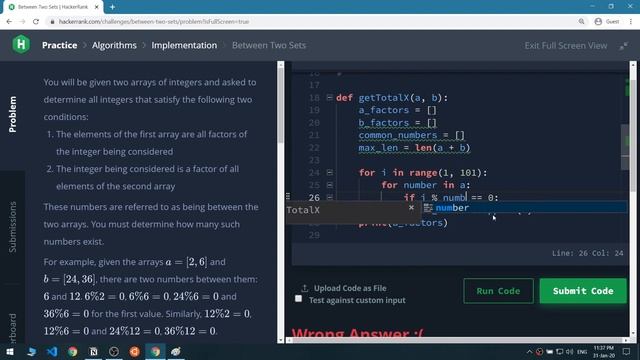
Task: Click line number 26 in gutter
Action: click(314, 198)
